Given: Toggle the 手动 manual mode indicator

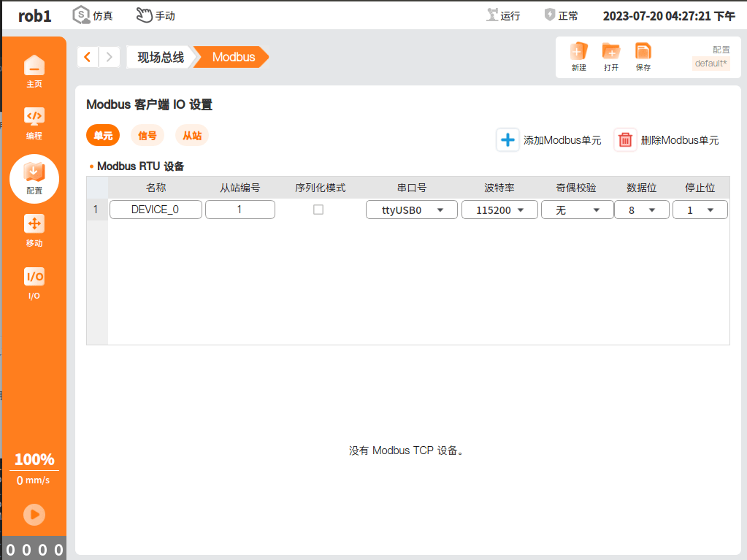Looking at the screenshot, I should tap(156, 15).
